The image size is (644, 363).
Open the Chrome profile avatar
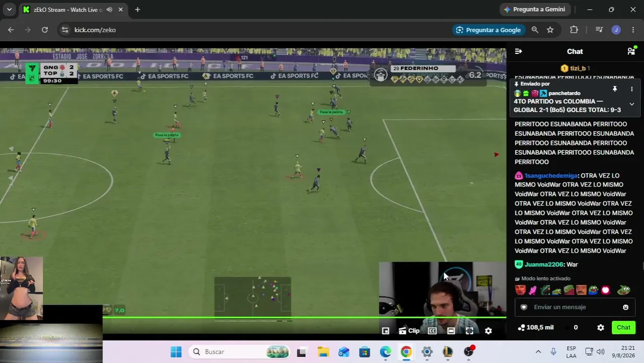pos(616,30)
